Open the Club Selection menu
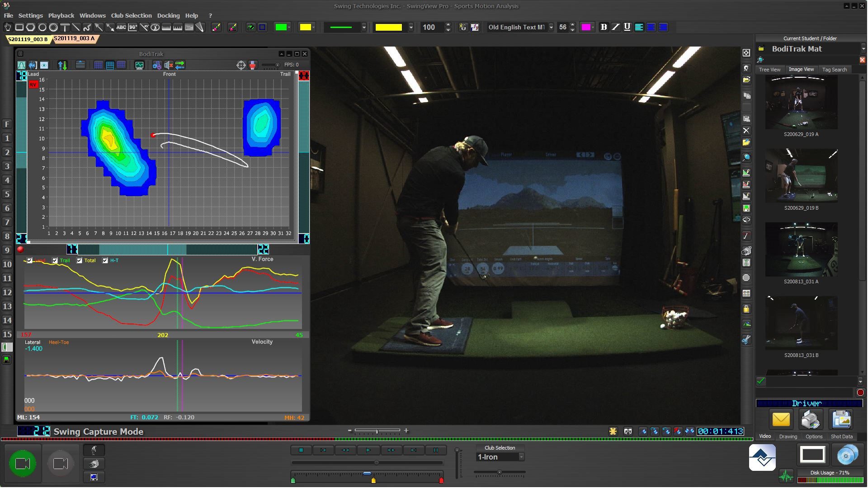The height and width of the screenshot is (488, 868). tap(132, 15)
